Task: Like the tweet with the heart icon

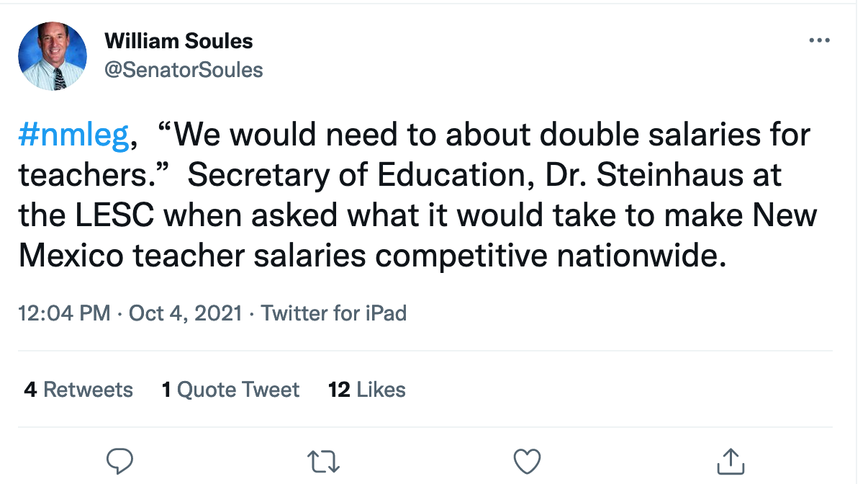Action: click(x=528, y=460)
